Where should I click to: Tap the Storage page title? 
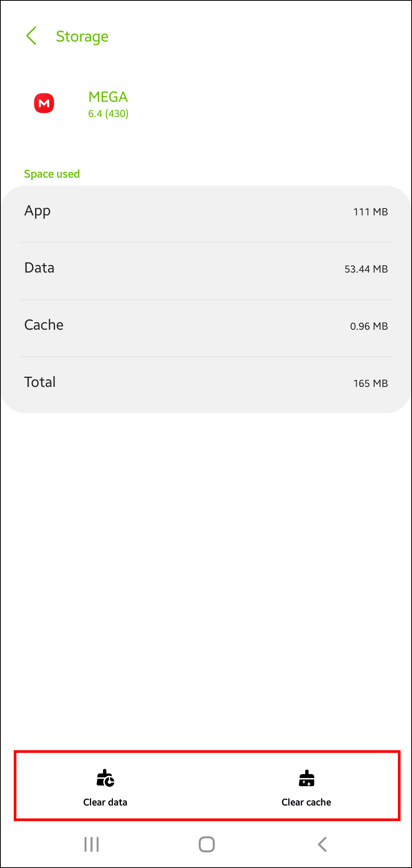coord(82,37)
